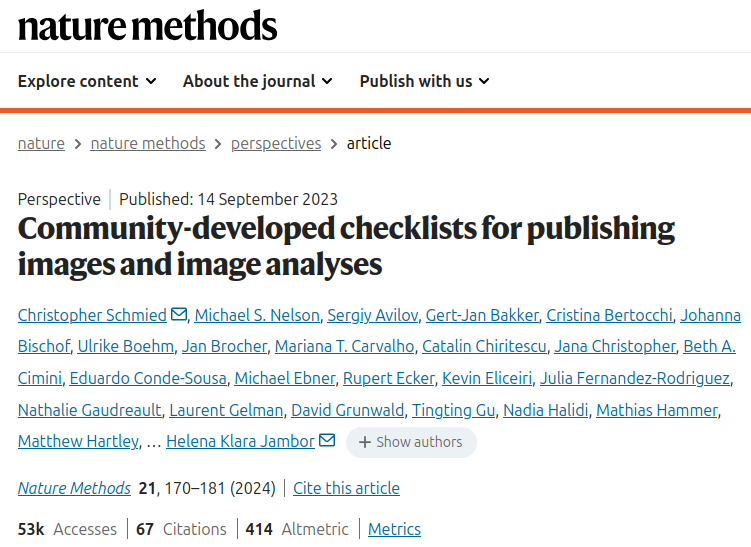Click Cite this article link
Image resolution: width=751 pixels, height=547 pixels.
click(346, 488)
